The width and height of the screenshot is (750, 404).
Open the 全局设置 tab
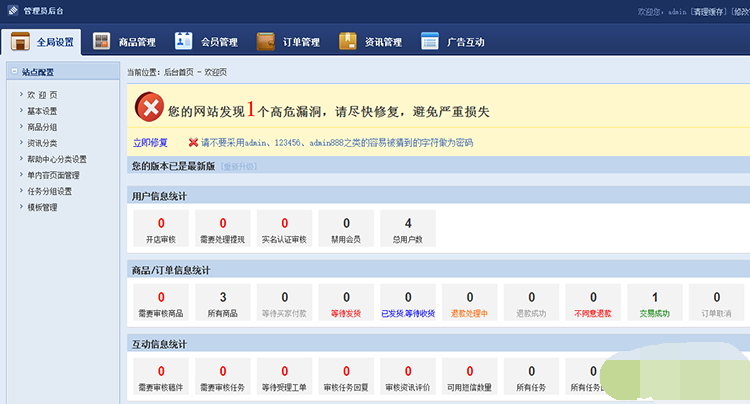(42, 42)
